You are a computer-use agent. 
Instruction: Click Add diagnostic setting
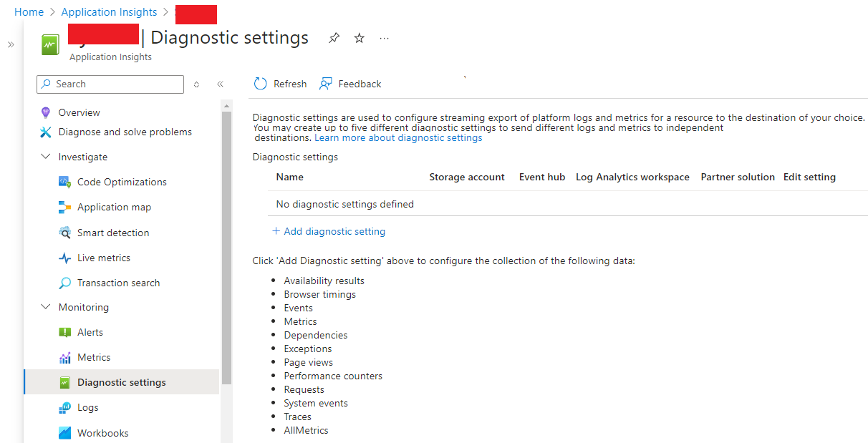pos(329,231)
